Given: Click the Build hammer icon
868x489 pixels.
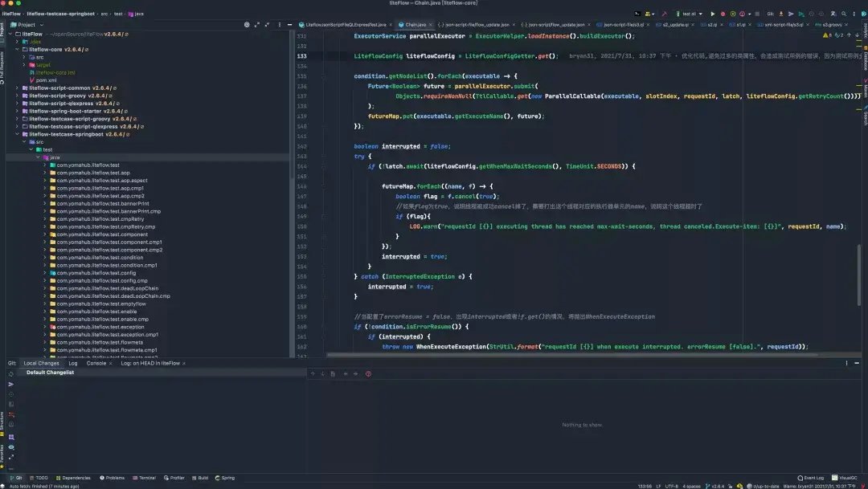Looking at the screenshot, I should click(665, 14).
